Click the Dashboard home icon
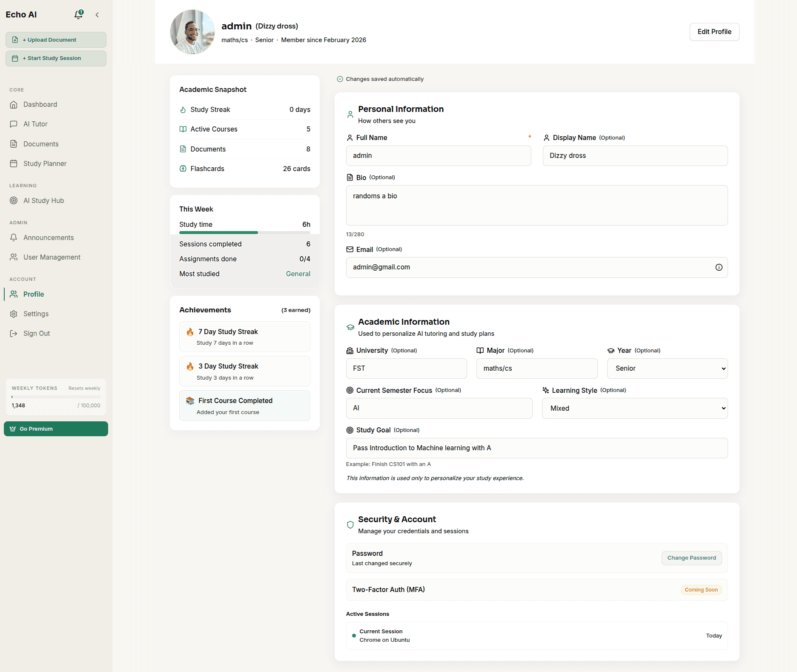Image resolution: width=797 pixels, height=672 pixels. pos(14,105)
